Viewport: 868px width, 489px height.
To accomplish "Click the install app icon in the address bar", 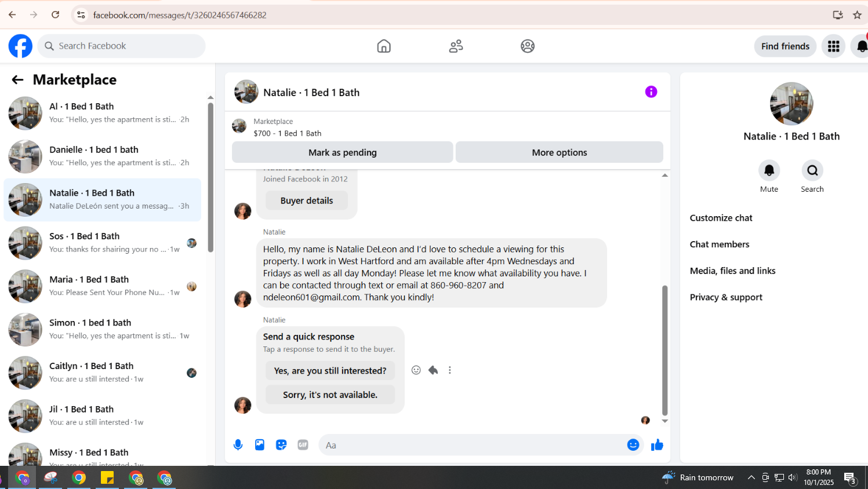I will (x=838, y=15).
